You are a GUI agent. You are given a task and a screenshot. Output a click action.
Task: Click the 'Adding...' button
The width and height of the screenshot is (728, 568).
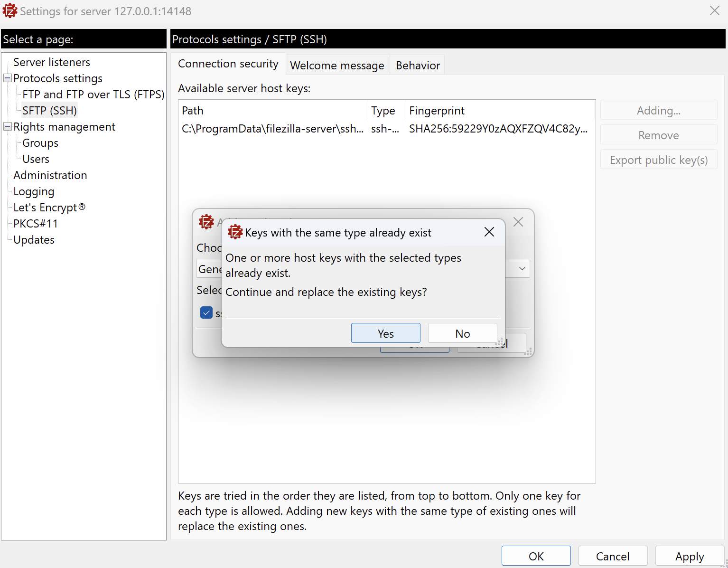point(659,110)
